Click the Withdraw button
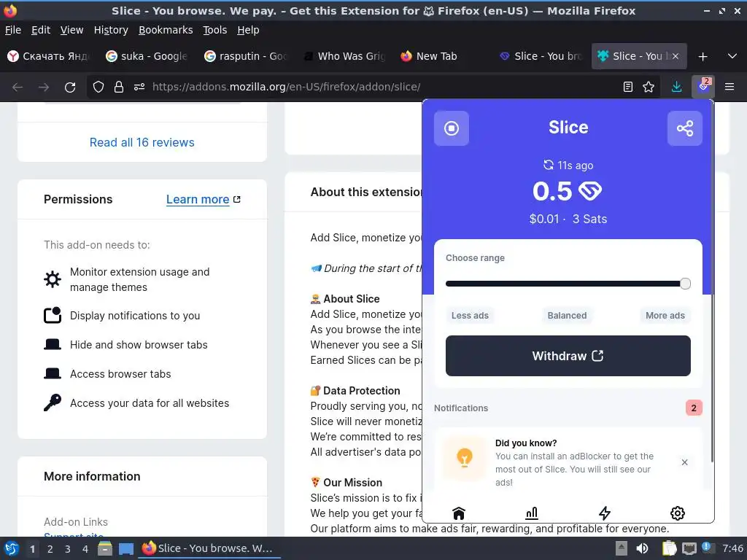This screenshot has height=560, width=747. click(568, 356)
